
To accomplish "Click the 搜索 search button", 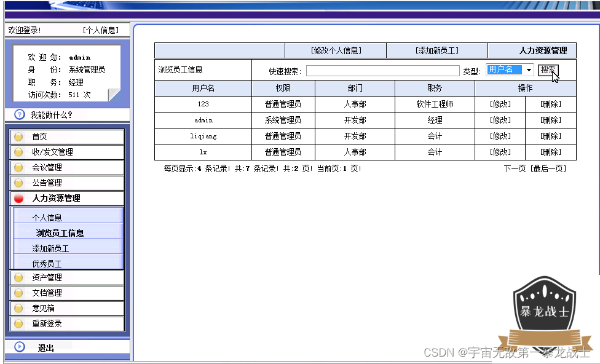I will (549, 69).
